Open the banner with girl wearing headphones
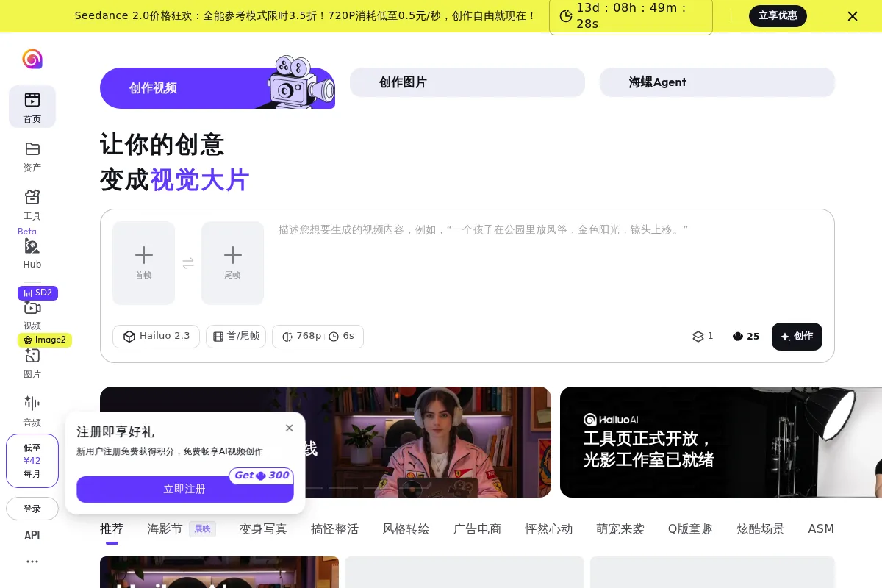Screen dimensions: 882x588 pos(326,442)
